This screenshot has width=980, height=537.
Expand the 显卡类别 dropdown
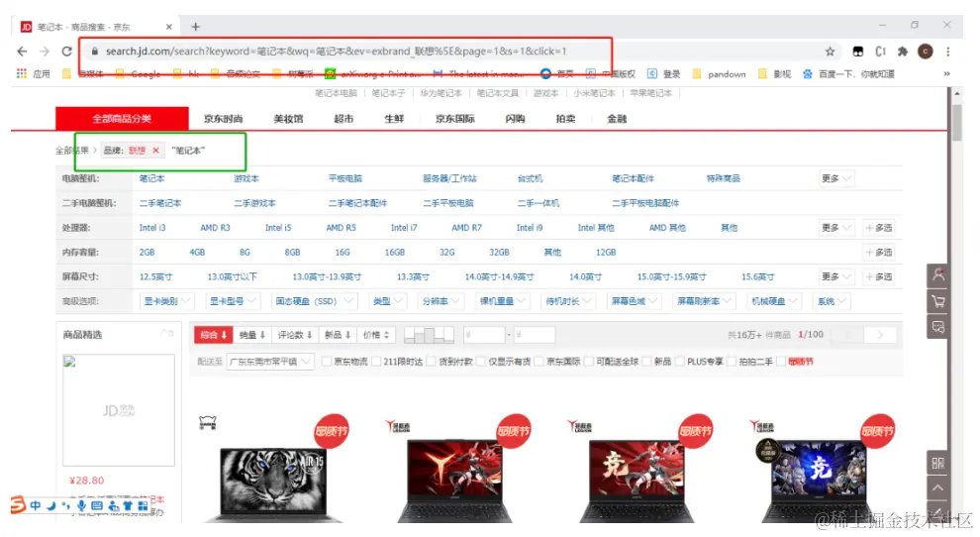coord(166,301)
